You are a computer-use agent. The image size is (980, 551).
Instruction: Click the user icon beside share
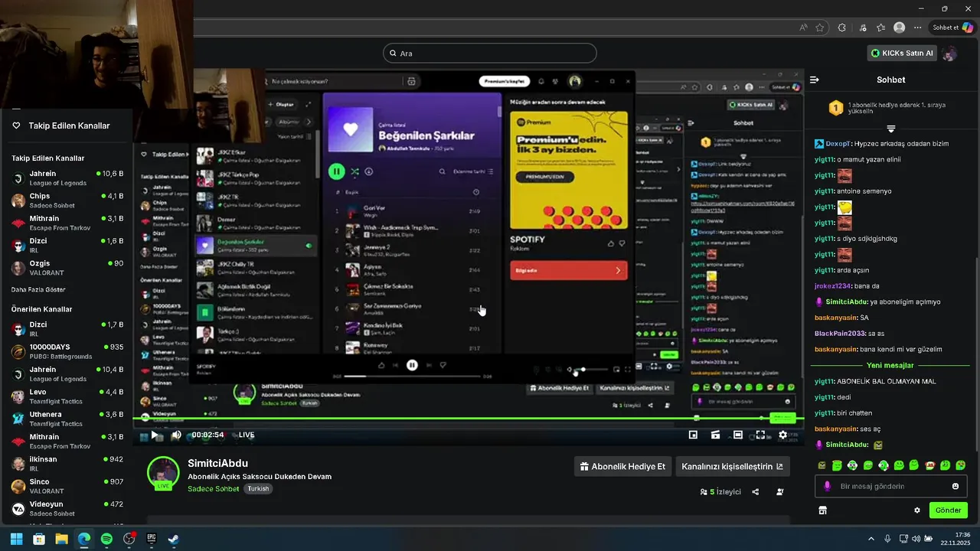coord(780,492)
